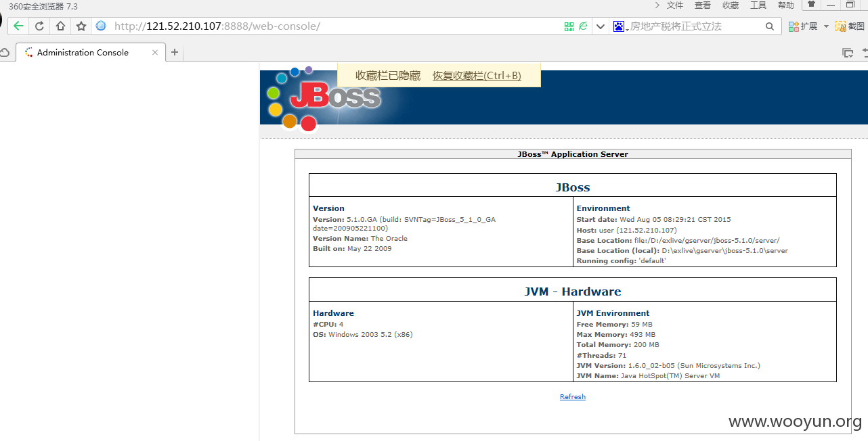This screenshot has height=441, width=868.
Task: Click '#CPU: 4' text
Action: point(328,325)
